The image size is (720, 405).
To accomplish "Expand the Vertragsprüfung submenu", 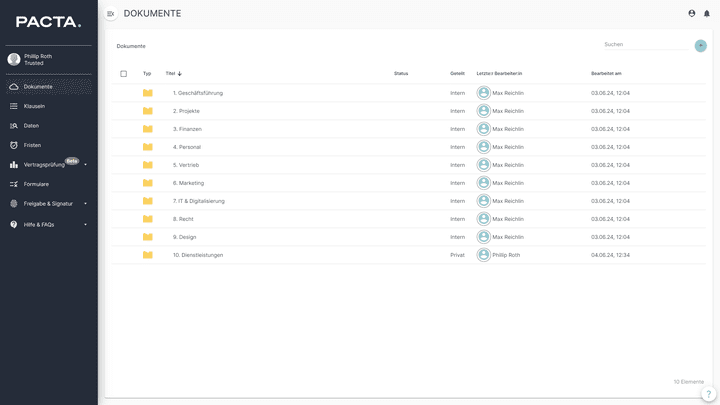I will pyautogui.click(x=86, y=165).
